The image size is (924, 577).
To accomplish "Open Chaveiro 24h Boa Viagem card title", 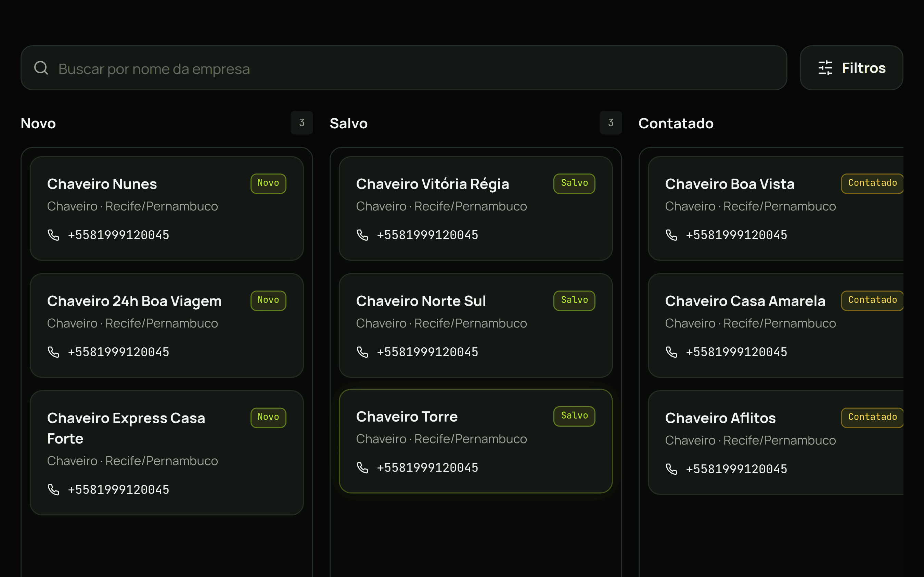I will point(134,301).
